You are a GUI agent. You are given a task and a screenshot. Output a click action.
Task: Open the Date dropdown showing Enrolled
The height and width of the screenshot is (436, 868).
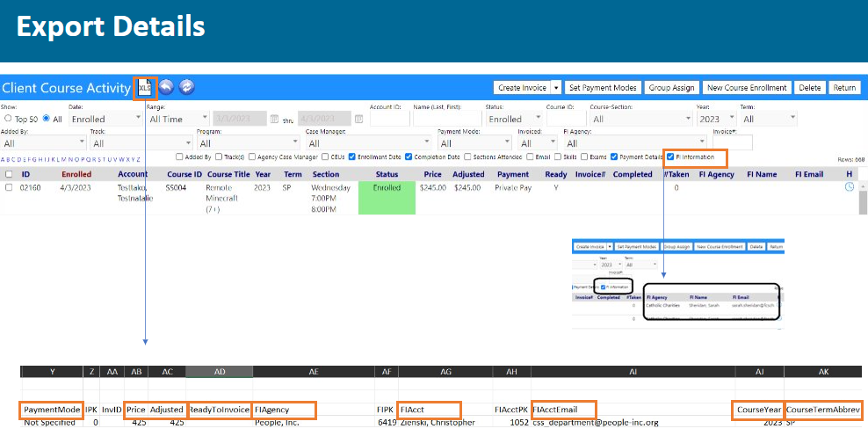[105, 119]
